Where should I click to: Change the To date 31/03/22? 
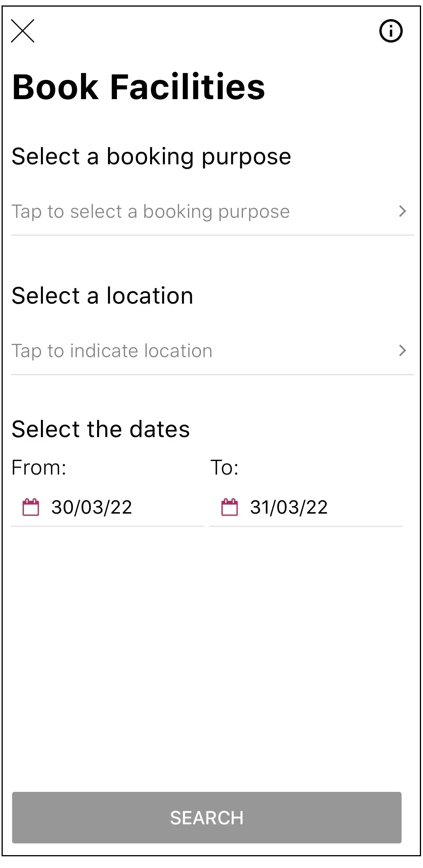point(289,507)
